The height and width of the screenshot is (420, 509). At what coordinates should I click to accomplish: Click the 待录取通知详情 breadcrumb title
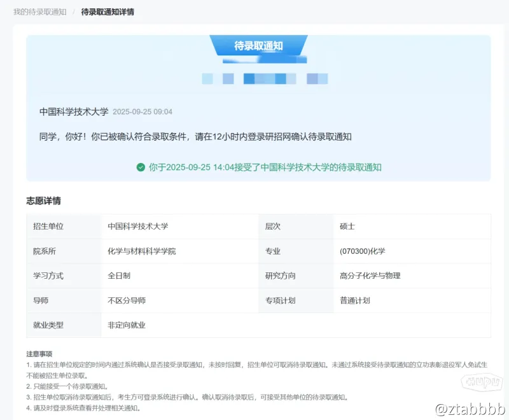pos(108,12)
